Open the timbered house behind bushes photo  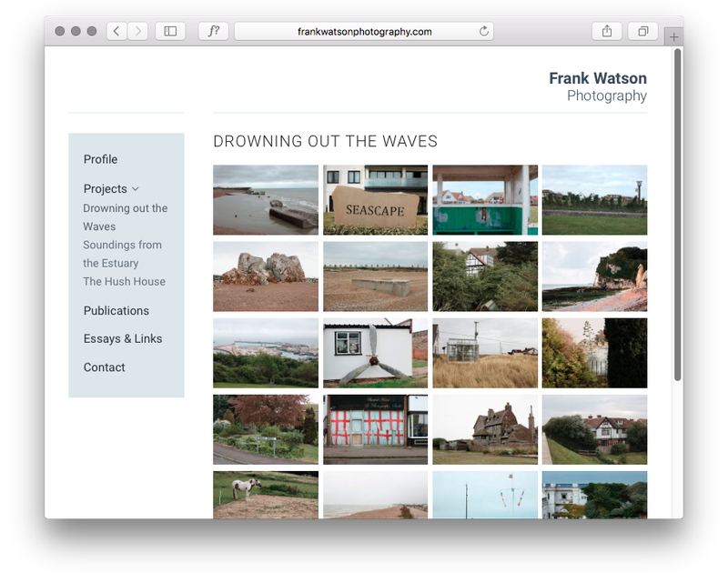click(485, 276)
